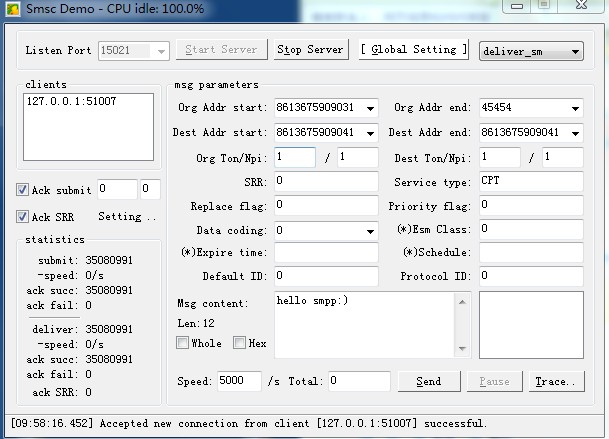Focus the Expire time field
Image resolution: width=609 pixels, height=439 pixels.
pyautogui.click(x=326, y=253)
